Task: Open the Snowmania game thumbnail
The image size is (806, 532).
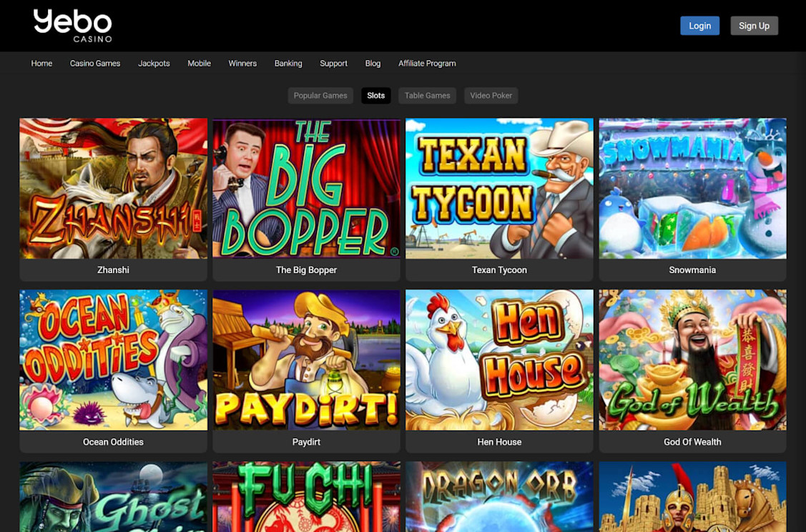Action: click(x=692, y=189)
